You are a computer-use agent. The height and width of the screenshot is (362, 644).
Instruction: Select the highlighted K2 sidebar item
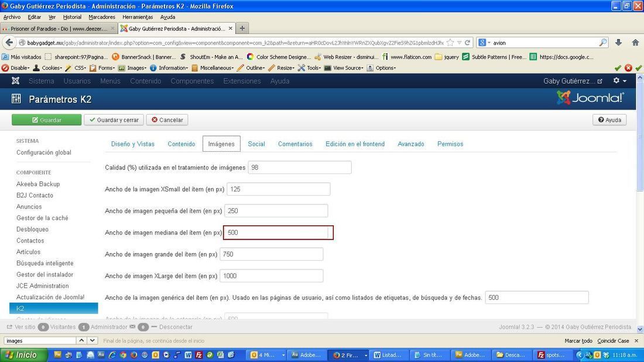point(53,308)
